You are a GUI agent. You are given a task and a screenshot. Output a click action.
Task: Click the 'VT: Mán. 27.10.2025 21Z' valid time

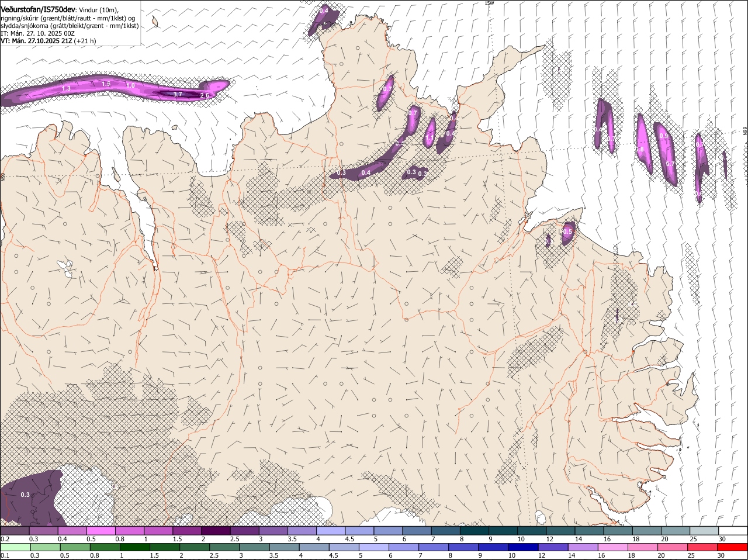click(37, 41)
